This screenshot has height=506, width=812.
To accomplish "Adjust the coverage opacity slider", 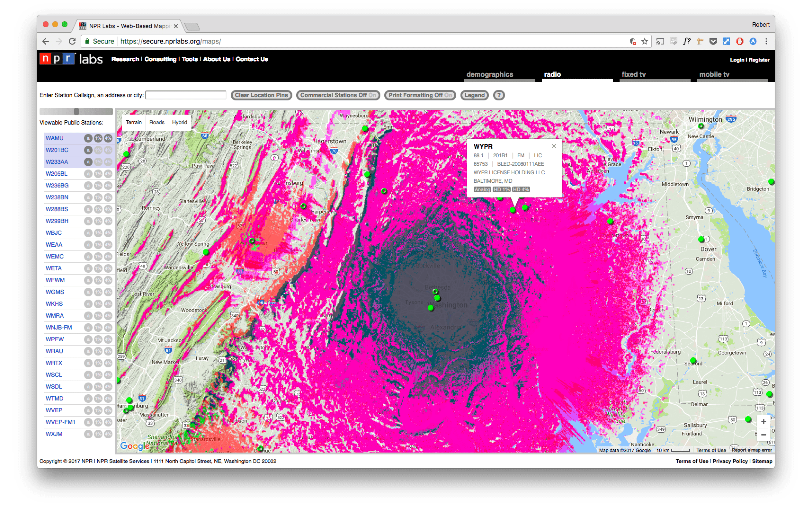I will point(76,111).
